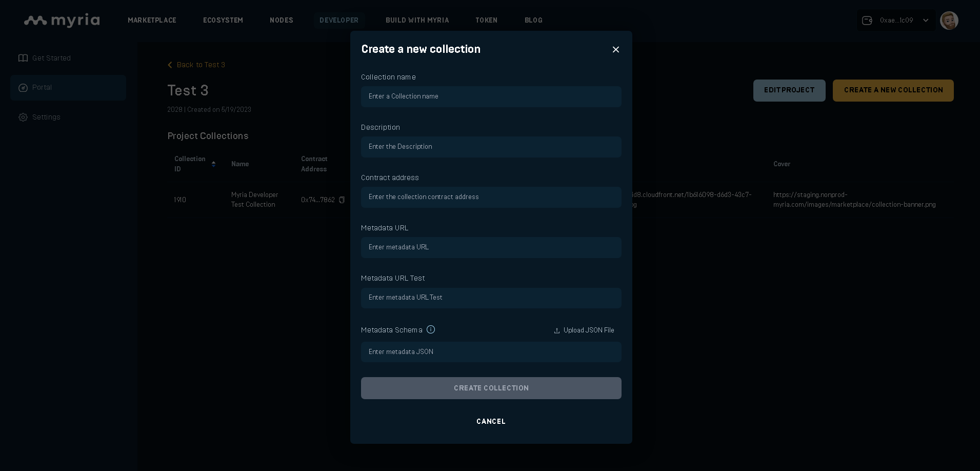Select Portal in sidebar
The width and height of the screenshot is (980, 471).
(68, 88)
